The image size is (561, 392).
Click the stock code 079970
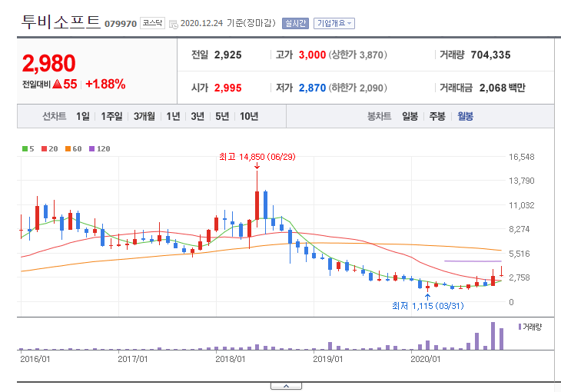121,24
